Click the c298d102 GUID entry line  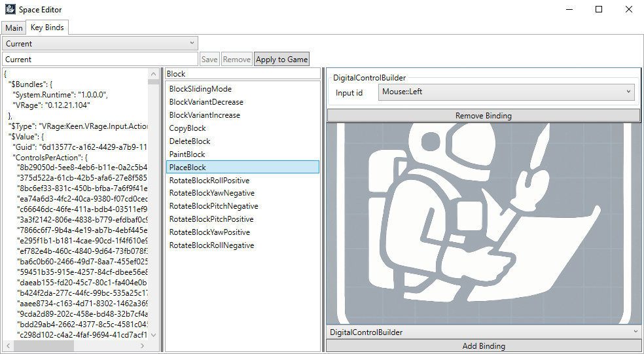pos(82,335)
